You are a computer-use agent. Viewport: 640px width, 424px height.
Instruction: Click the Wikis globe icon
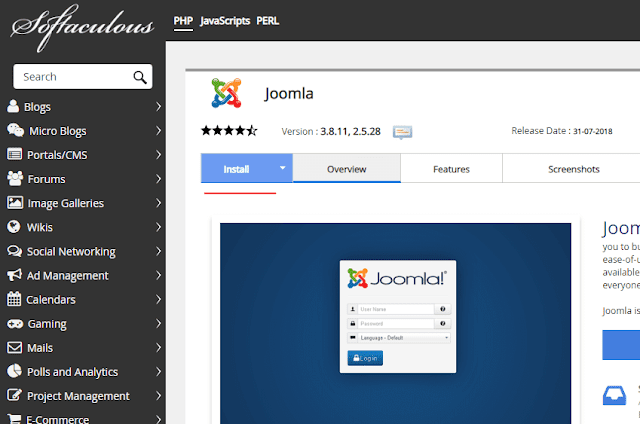click(14, 226)
